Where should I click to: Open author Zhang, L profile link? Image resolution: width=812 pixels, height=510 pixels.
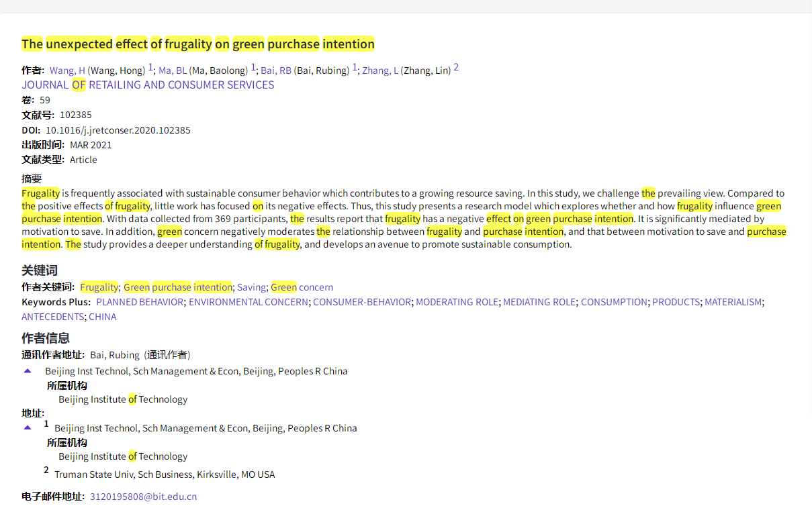(380, 70)
